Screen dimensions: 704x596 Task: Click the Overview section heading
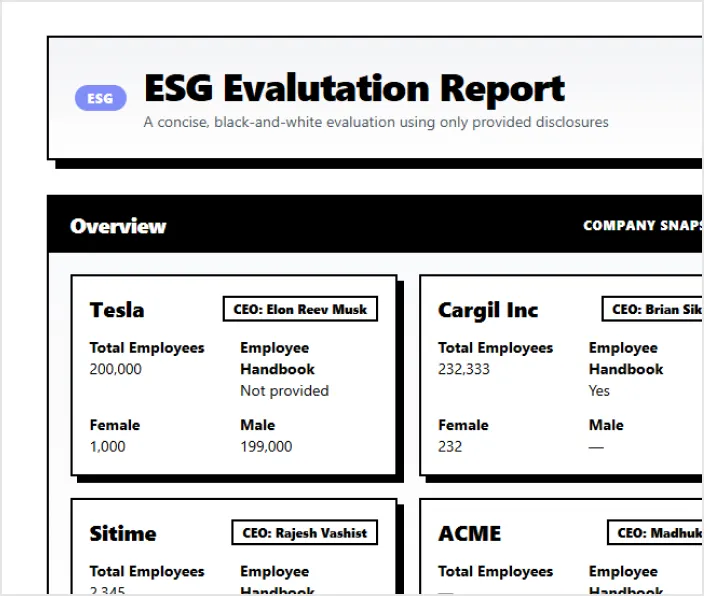(x=118, y=226)
